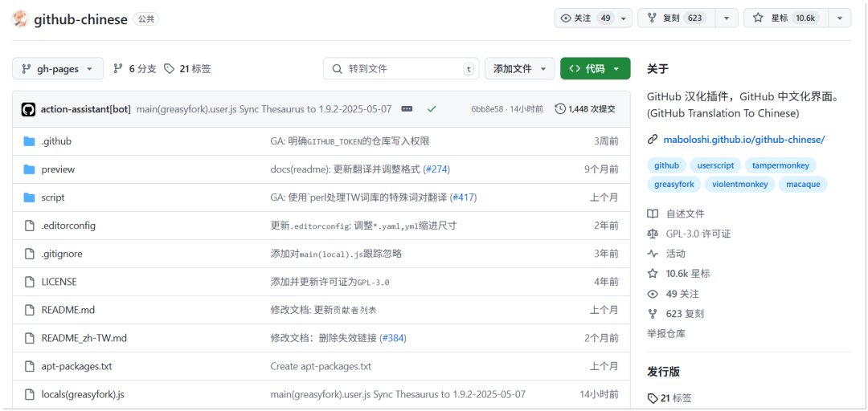The height and width of the screenshot is (411, 868).
Task: Select the userscript topic tag
Action: (x=715, y=165)
